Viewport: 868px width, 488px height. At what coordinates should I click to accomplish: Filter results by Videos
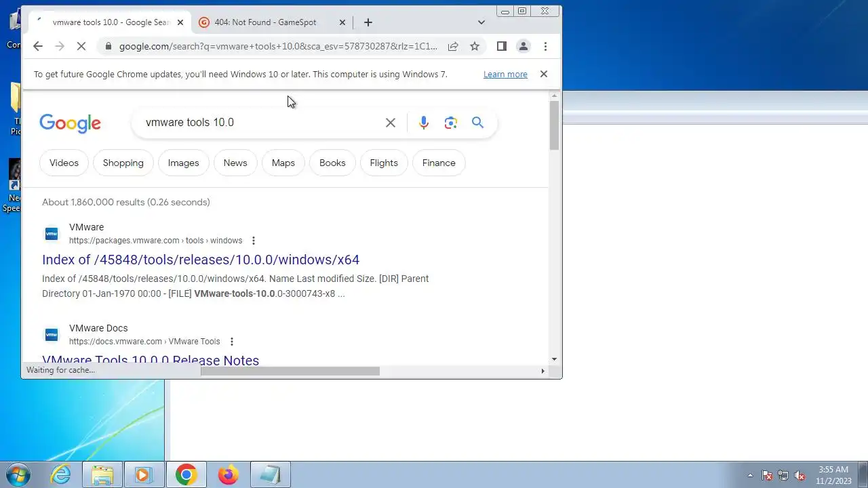[64, 163]
